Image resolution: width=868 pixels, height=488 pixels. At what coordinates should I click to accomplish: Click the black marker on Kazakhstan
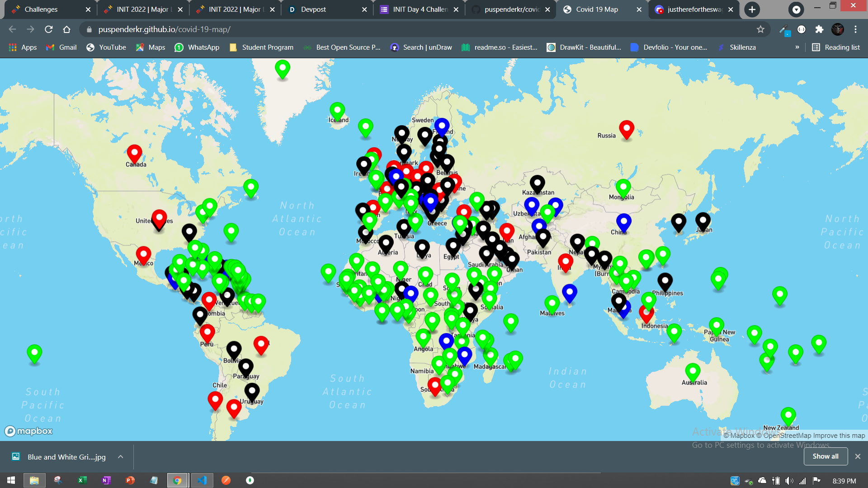(537, 184)
